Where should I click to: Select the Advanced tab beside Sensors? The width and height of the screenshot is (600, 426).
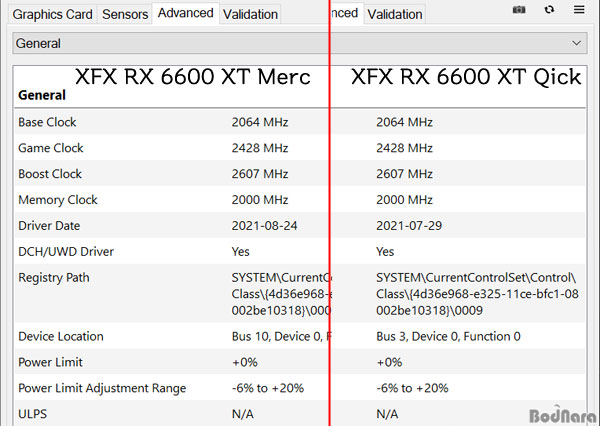[x=186, y=13]
